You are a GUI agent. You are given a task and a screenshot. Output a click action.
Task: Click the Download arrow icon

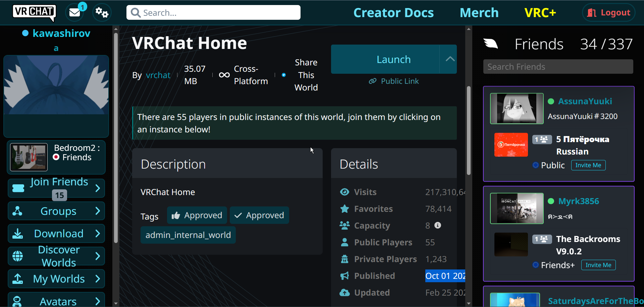coord(17,234)
